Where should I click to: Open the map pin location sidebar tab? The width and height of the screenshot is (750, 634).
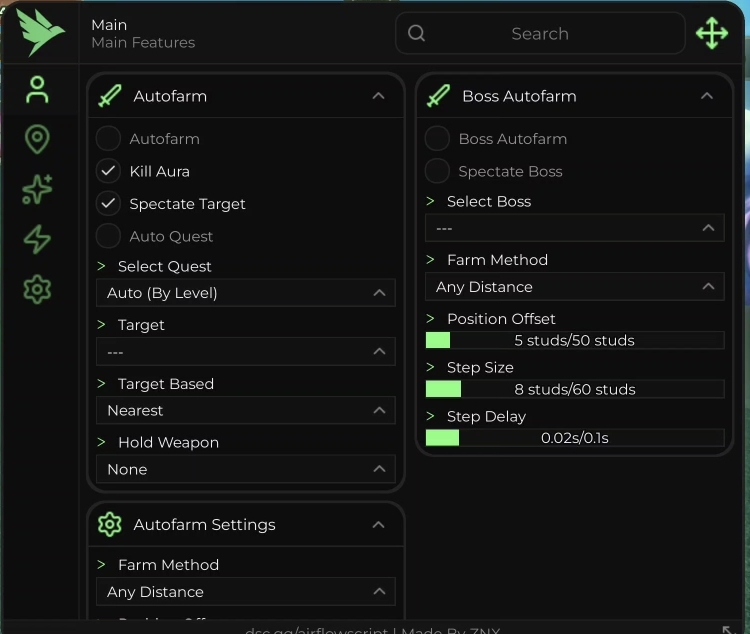point(37,139)
